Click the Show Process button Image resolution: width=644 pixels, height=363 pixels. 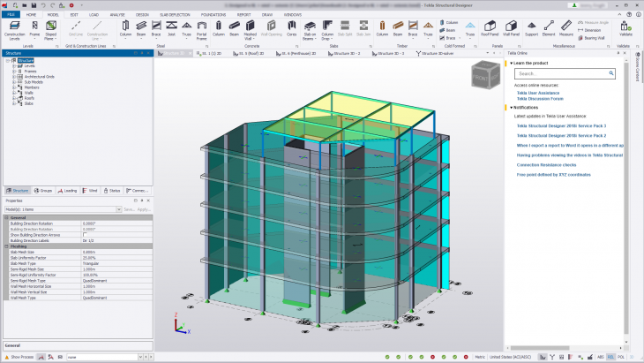(19, 357)
